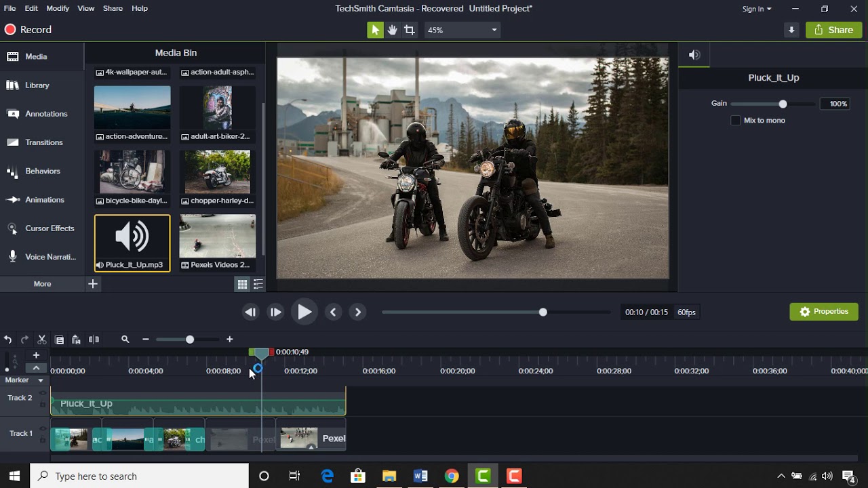Enable the Mix to mono checkbox

tap(735, 121)
